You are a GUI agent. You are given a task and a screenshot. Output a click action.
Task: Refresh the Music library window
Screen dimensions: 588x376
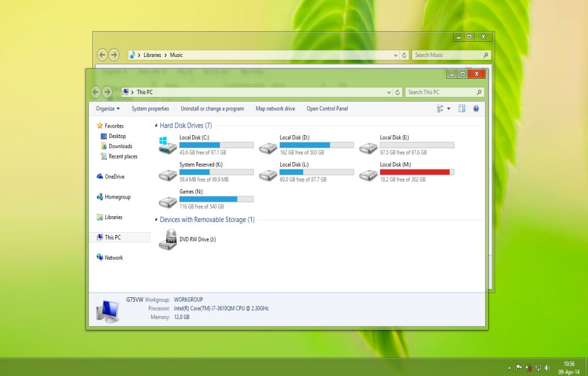[x=405, y=55]
